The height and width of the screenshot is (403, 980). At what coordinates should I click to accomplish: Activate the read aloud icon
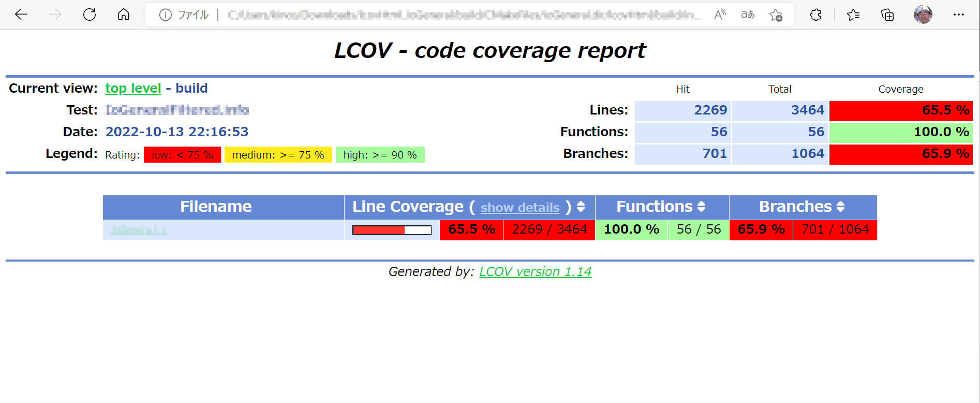[x=719, y=15]
